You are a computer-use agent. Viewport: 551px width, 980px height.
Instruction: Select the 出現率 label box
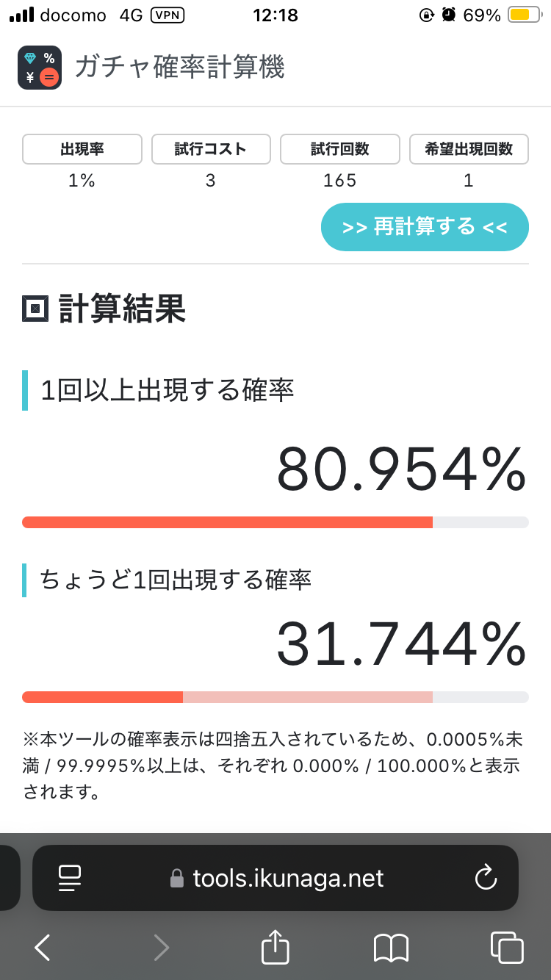82,149
